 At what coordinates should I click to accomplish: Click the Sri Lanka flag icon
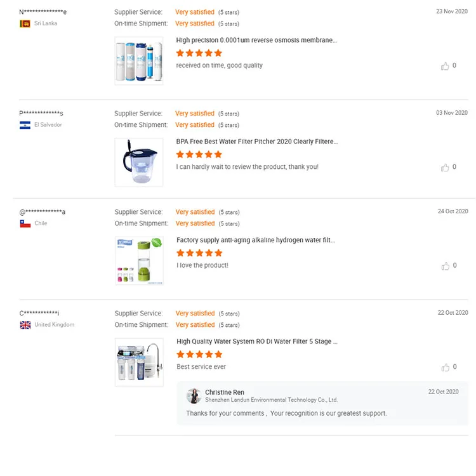[x=25, y=23]
